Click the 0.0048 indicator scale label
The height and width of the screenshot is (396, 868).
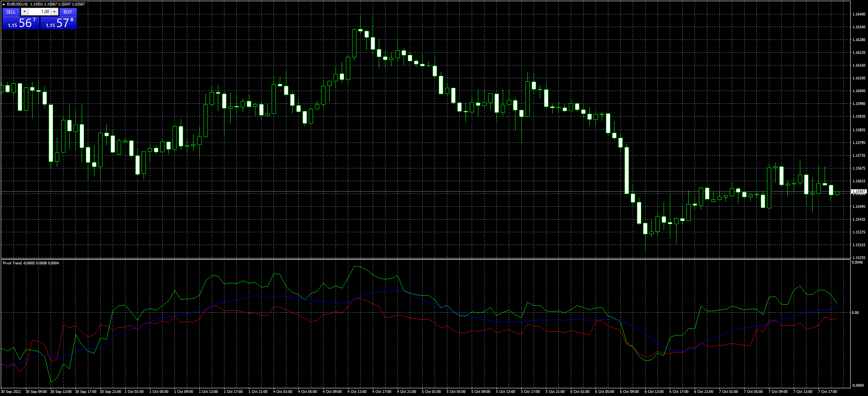857,262
